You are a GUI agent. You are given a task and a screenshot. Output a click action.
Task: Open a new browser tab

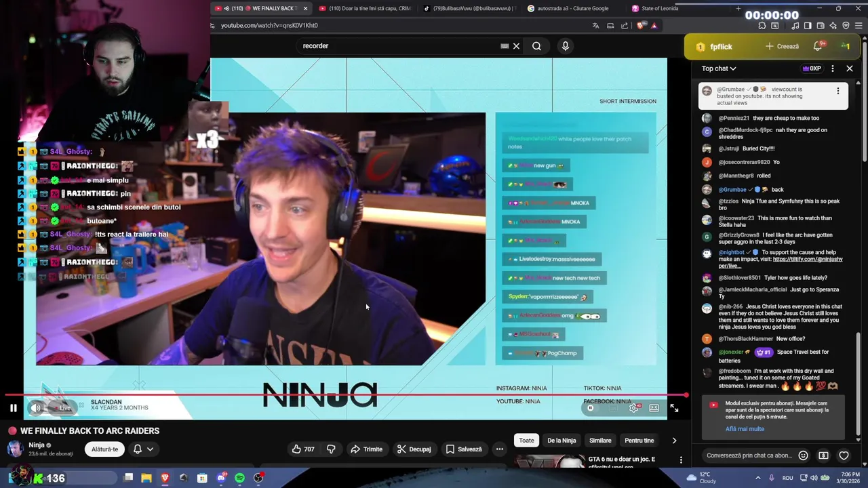(x=738, y=9)
